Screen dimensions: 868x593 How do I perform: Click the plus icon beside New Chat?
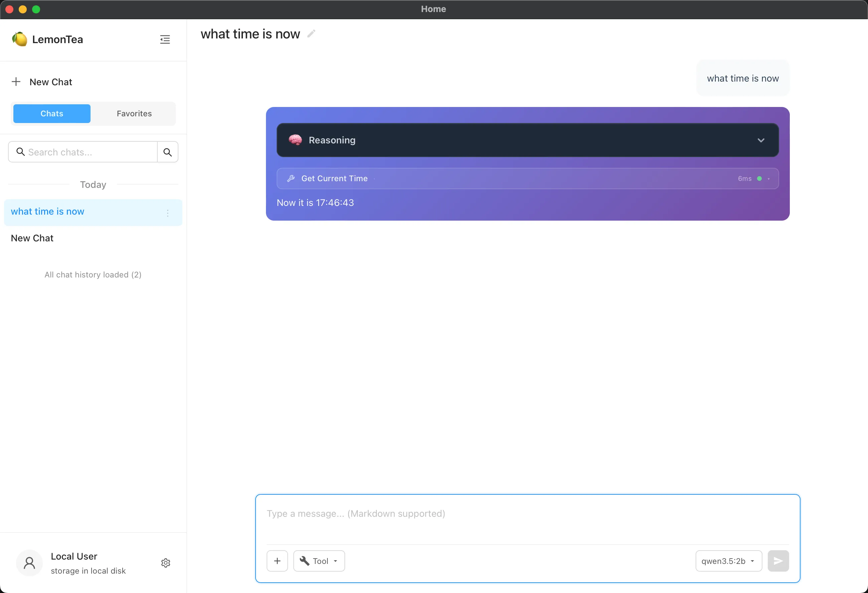click(x=16, y=82)
